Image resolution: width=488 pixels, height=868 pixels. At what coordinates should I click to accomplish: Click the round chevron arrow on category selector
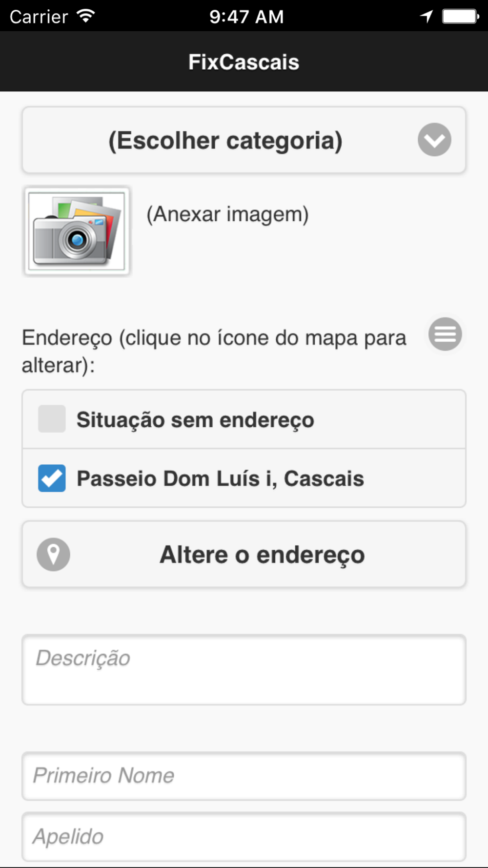(x=434, y=140)
